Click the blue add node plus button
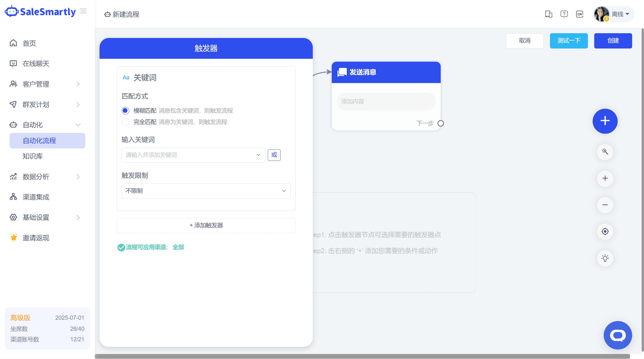This screenshot has height=359, width=644. pyautogui.click(x=605, y=121)
